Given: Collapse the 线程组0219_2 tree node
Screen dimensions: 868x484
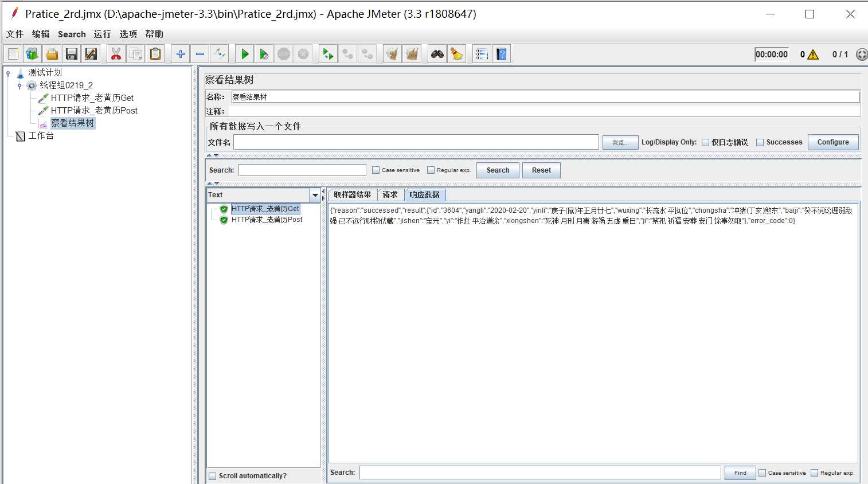Looking at the screenshot, I should click(20, 85).
